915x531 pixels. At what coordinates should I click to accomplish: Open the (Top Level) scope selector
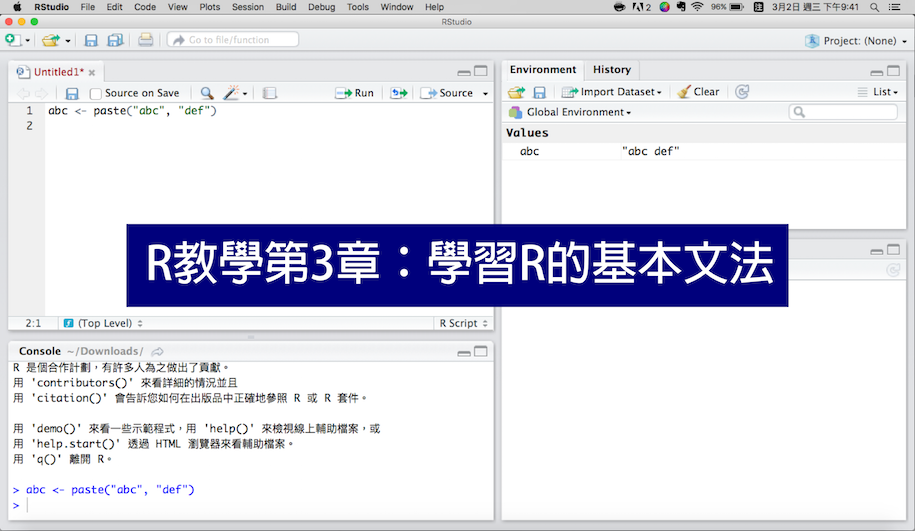click(x=103, y=323)
